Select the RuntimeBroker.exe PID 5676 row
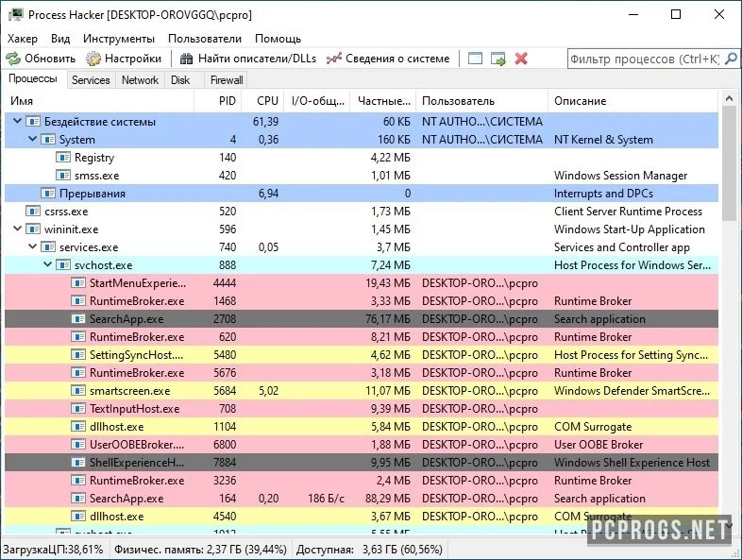742x560 pixels. [362, 372]
